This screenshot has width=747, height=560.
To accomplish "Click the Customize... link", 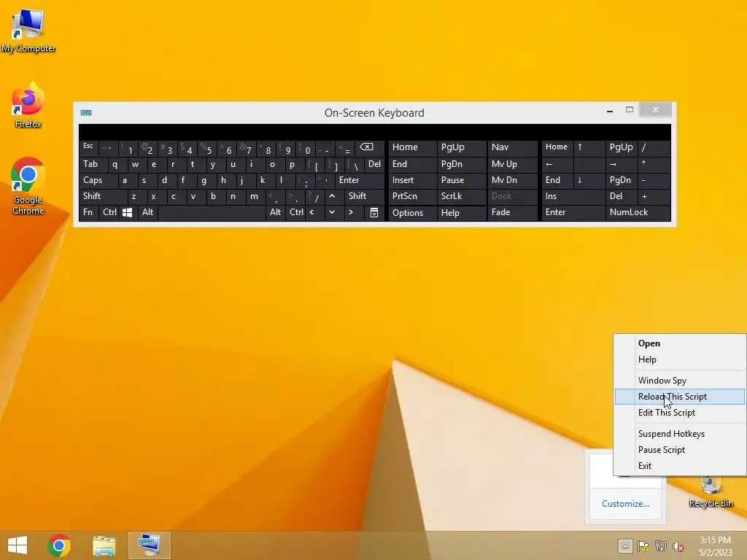I will click(x=625, y=504).
